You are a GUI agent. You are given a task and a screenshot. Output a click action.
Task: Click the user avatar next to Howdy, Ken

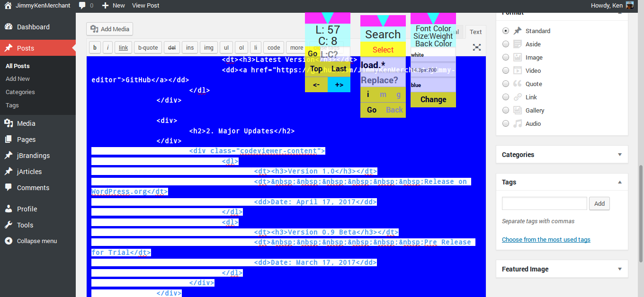630,6
